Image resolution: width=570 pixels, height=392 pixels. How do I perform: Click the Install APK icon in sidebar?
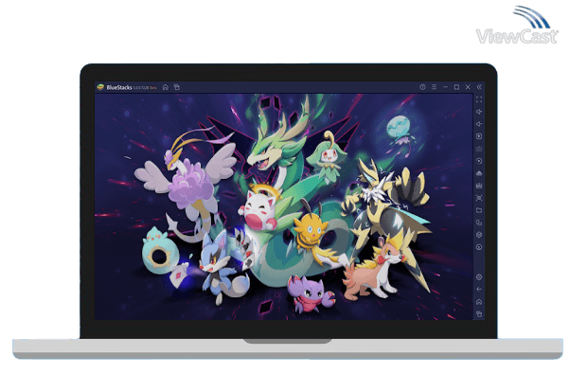[x=479, y=173]
